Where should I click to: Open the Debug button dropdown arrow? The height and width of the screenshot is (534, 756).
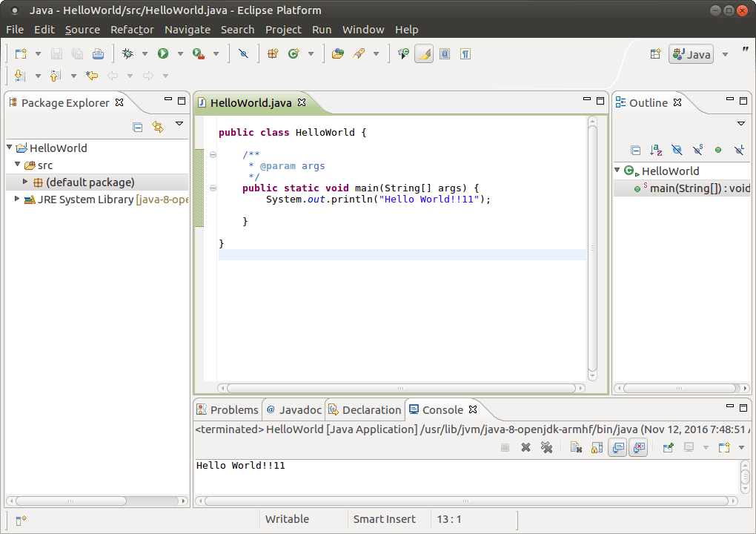145,54
